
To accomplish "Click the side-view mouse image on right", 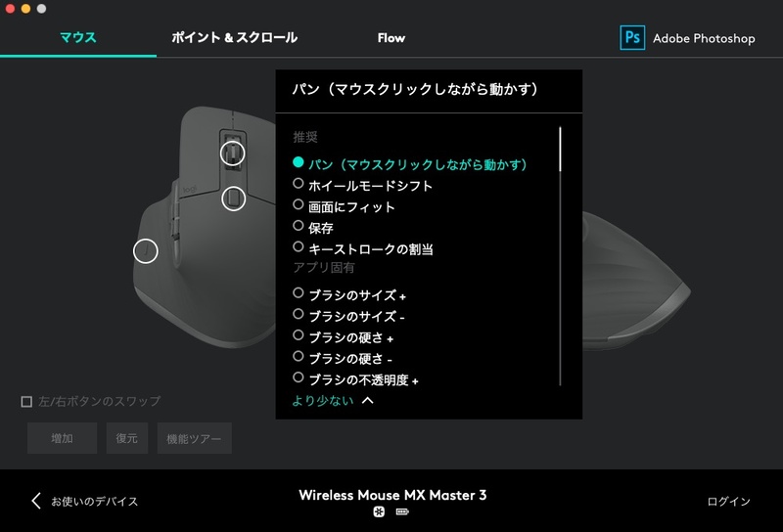I will 636,281.
